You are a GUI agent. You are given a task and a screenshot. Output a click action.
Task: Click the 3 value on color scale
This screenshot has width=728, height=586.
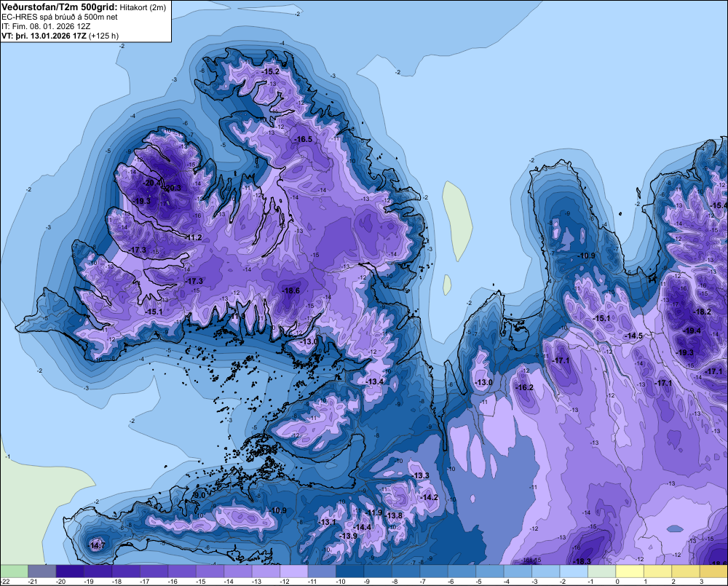pyautogui.click(x=702, y=582)
